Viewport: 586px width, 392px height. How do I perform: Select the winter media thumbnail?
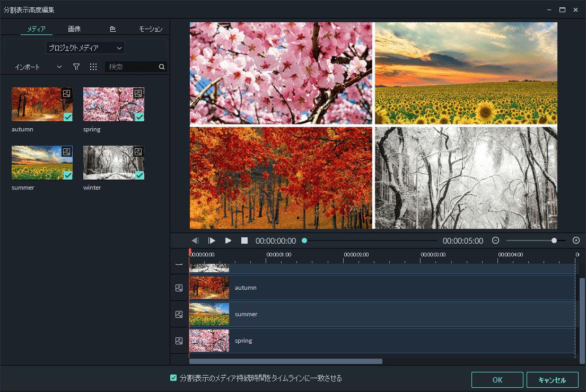(x=113, y=163)
